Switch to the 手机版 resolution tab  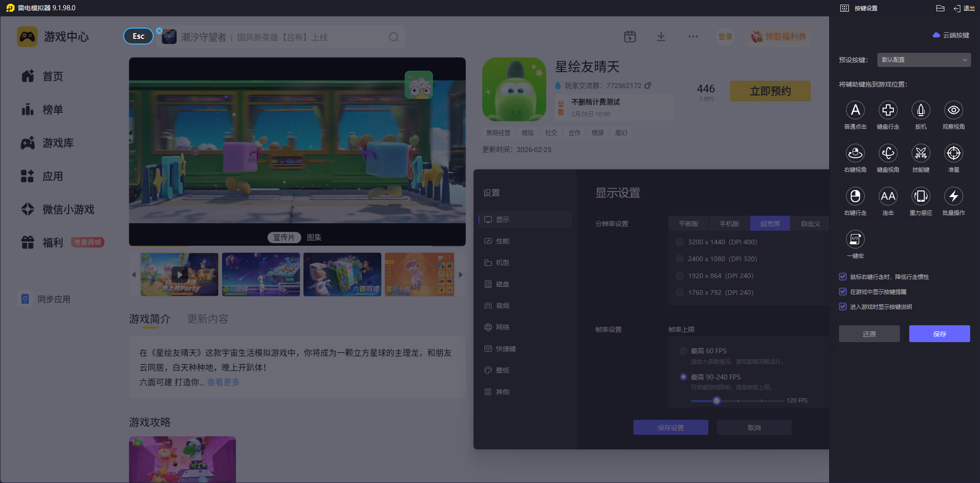[x=729, y=224]
